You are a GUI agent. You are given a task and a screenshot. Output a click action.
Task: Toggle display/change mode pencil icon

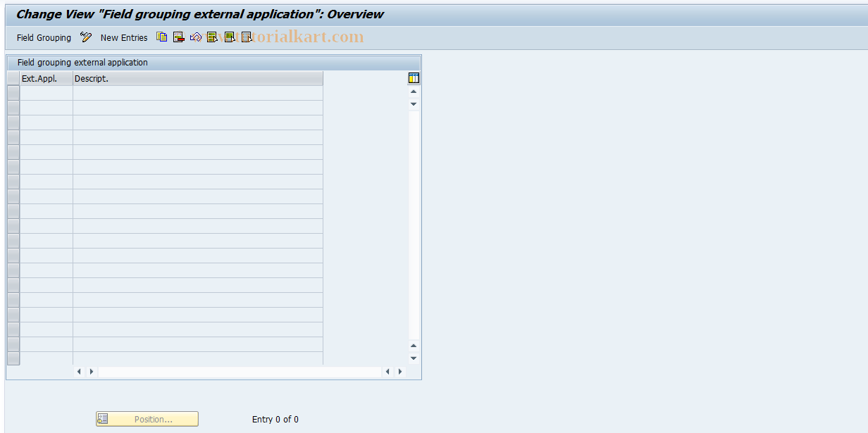[x=86, y=37]
